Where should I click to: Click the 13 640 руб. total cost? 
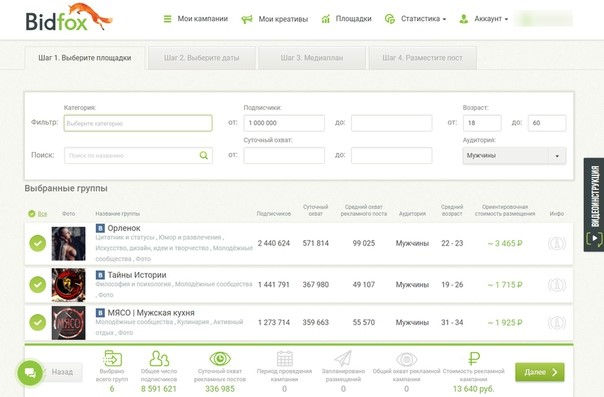click(x=473, y=389)
